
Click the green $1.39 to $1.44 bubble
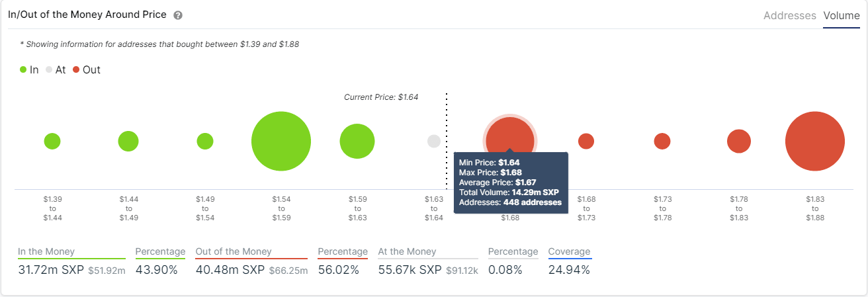pos(52,141)
